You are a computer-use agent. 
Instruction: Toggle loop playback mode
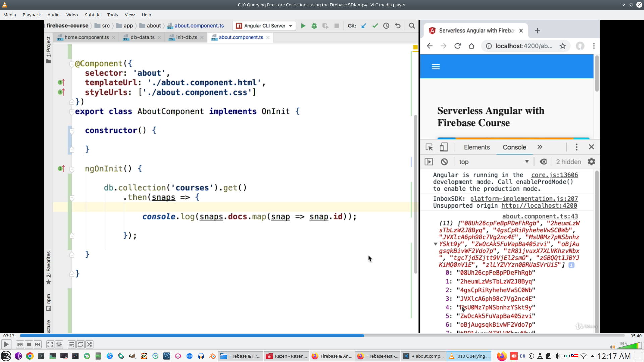pyautogui.click(x=80, y=344)
